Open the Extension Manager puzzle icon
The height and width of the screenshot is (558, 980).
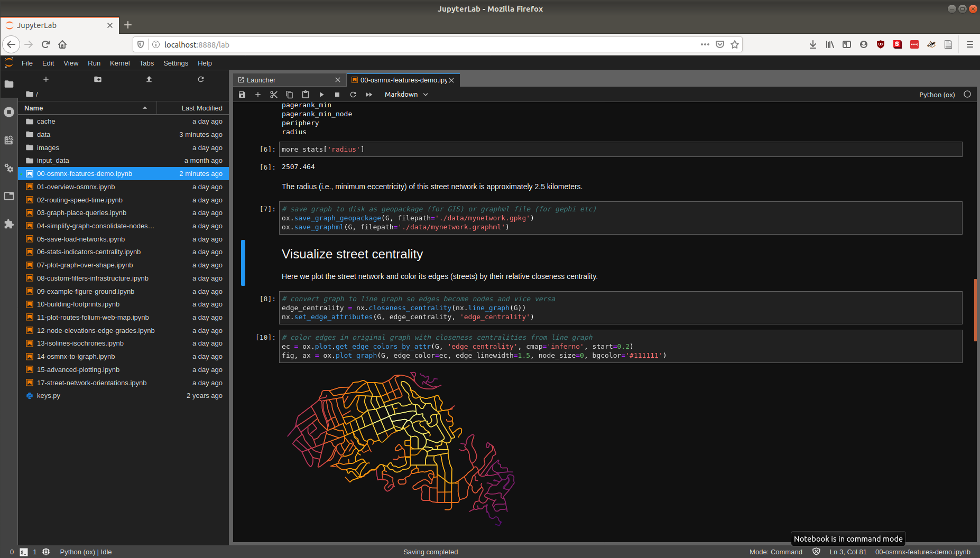pyautogui.click(x=9, y=224)
